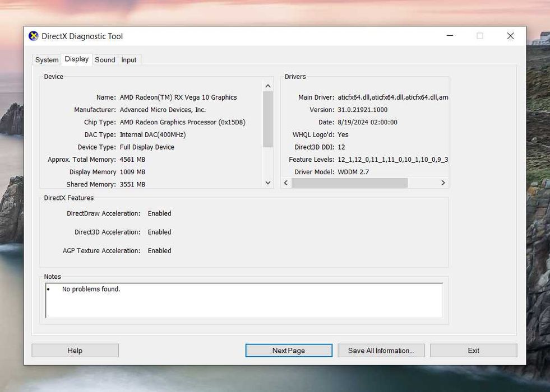This screenshot has height=392, width=550.
Task: Click DAC type value 'Internal DAC(400MHz)'
Action: tap(152, 134)
